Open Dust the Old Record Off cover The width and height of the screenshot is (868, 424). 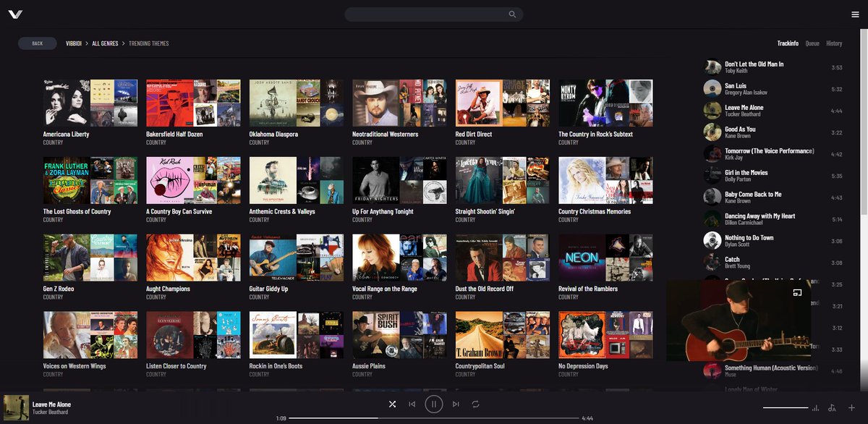coord(503,258)
